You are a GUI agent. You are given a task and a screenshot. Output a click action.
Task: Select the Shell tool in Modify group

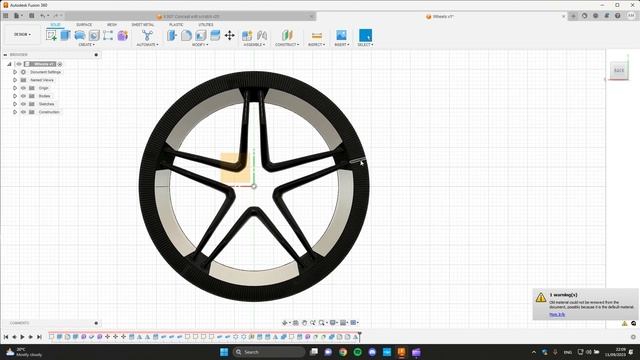click(x=200, y=36)
